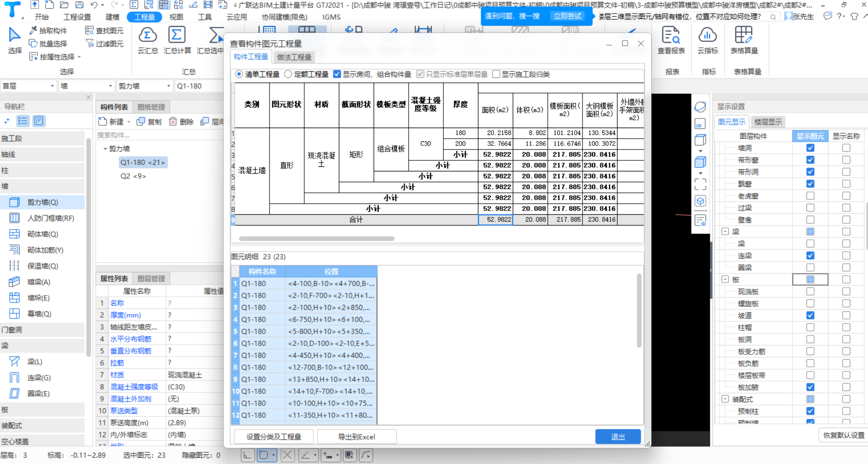
Task: Click 设置分类及工程量 button
Action: coord(274,437)
